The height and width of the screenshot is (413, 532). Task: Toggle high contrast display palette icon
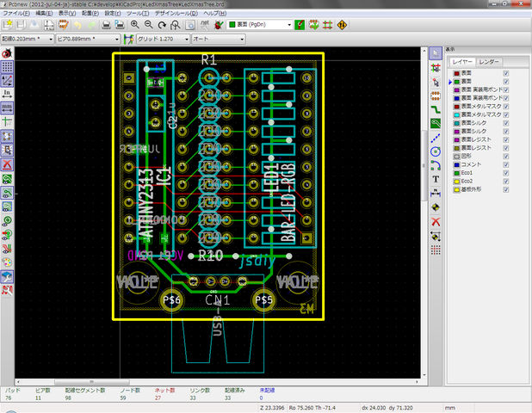tap(7, 262)
